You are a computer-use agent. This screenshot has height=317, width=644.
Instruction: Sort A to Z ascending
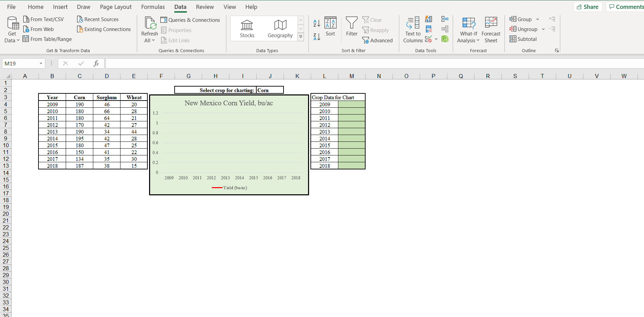tap(317, 23)
